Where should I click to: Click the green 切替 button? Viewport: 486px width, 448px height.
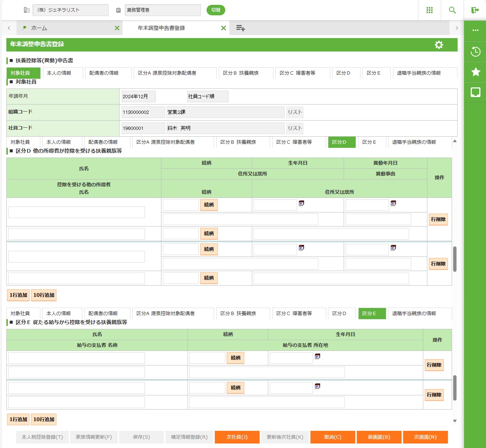coord(216,10)
